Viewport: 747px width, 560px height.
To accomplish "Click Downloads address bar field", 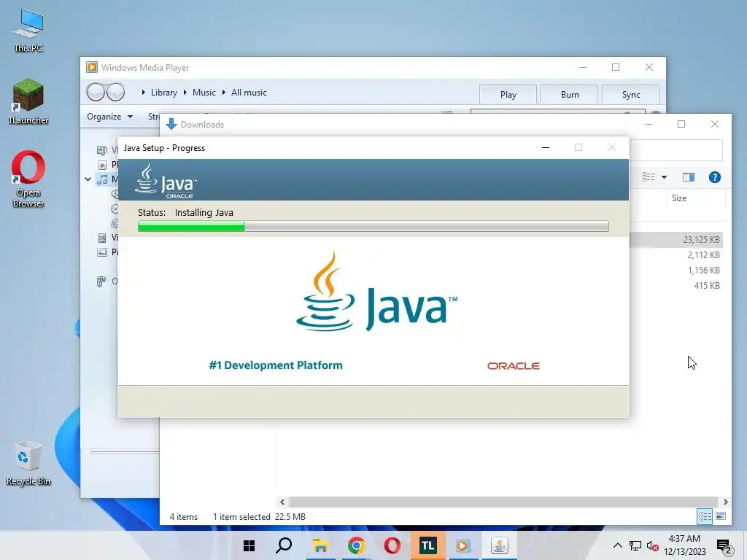I will coord(676,150).
